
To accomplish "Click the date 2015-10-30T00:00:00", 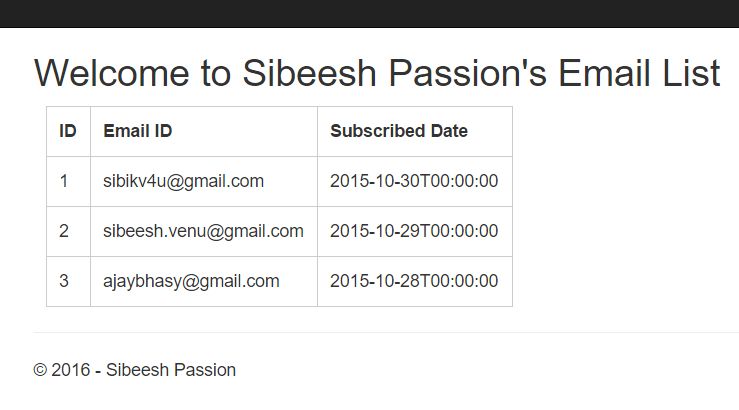I will pos(414,181).
